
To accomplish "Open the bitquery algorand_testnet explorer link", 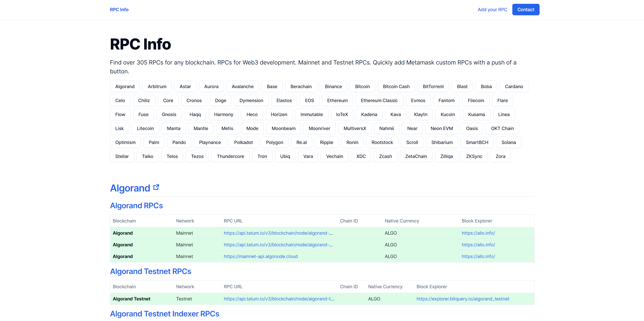I will 463,299.
